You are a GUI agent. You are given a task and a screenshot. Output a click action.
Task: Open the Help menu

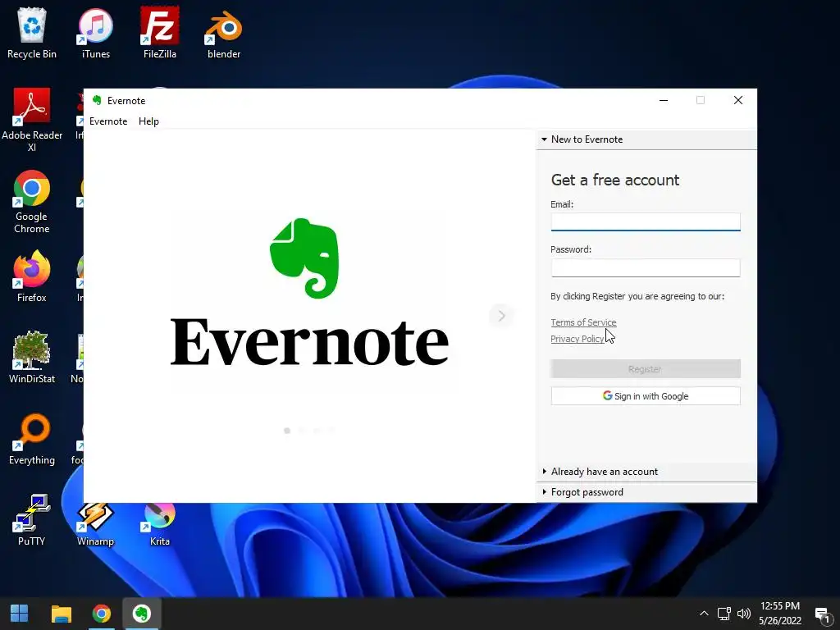[x=148, y=121]
